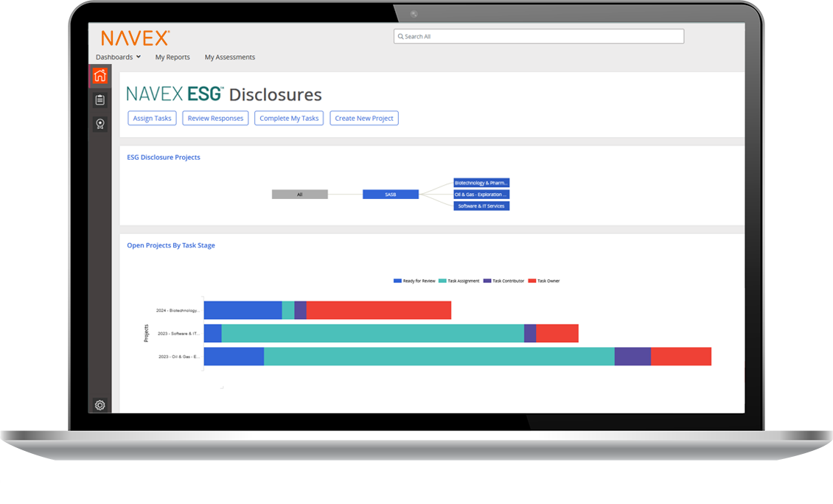Click the '2023 - Software & IT...' axis label
Screen dimensions: 833x504
tap(178, 334)
